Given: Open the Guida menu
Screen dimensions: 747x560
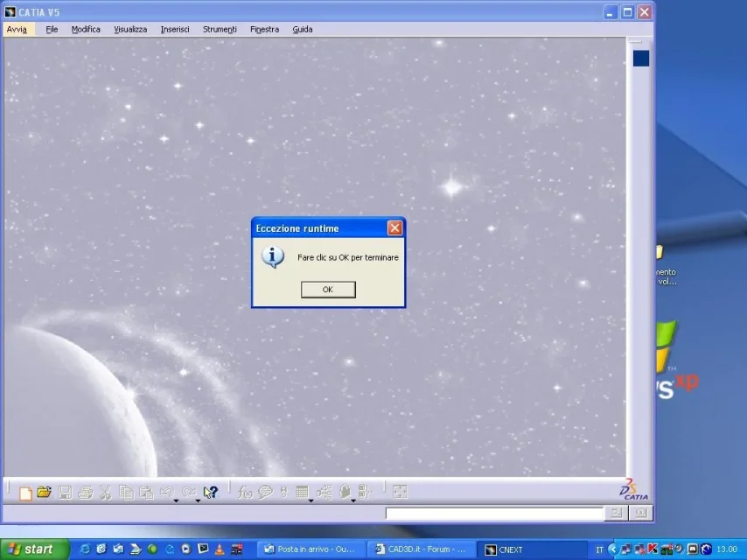Looking at the screenshot, I should (303, 29).
